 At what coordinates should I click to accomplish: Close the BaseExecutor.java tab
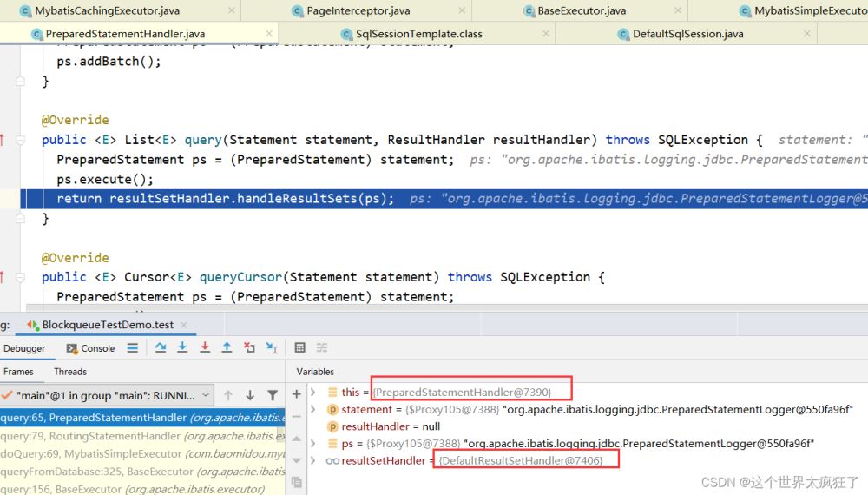678,10
